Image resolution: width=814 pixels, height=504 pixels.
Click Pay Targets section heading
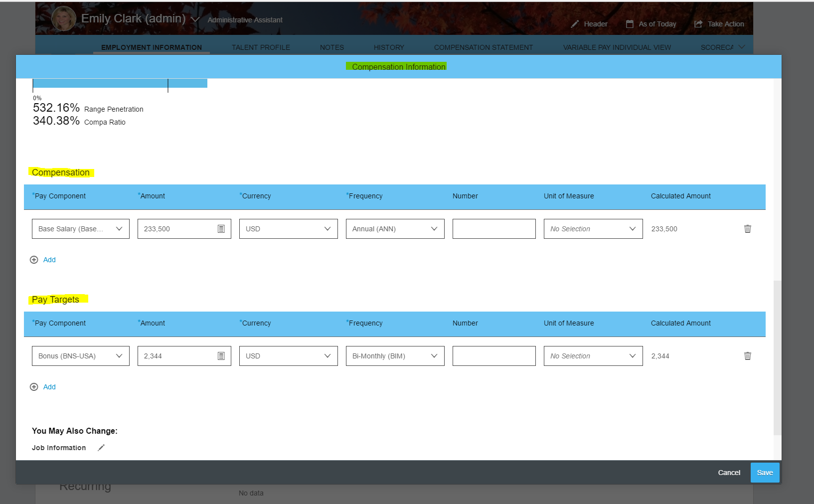tap(55, 300)
